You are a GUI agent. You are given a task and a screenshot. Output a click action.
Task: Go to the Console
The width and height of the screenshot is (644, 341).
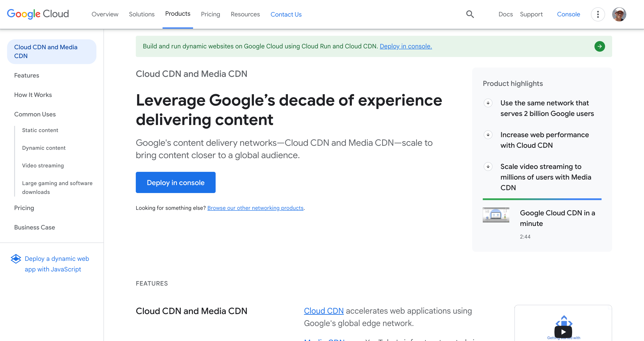point(569,14)
